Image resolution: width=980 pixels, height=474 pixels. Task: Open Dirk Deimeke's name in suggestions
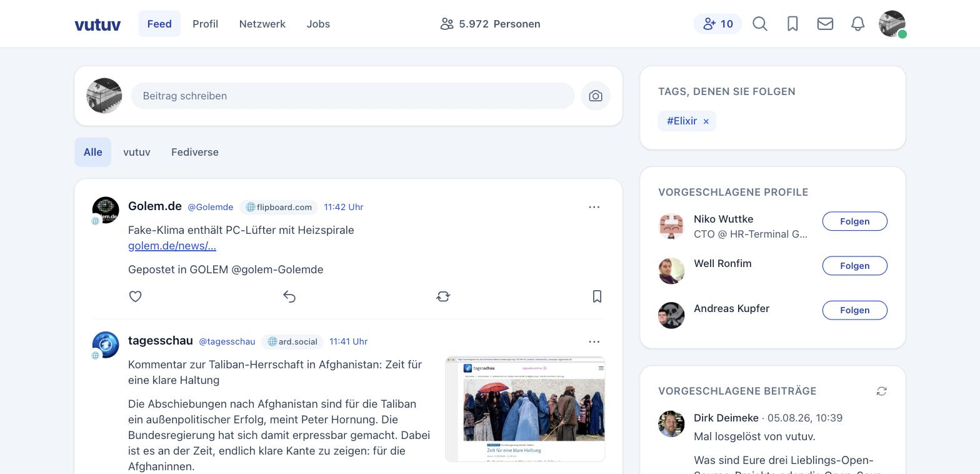pyautogui.click(x=726, y=418)
